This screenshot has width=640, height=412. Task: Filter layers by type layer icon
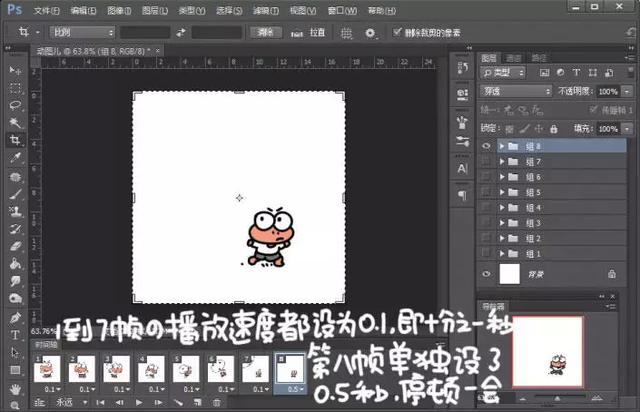pyautogui.click(x=576, y=73)
